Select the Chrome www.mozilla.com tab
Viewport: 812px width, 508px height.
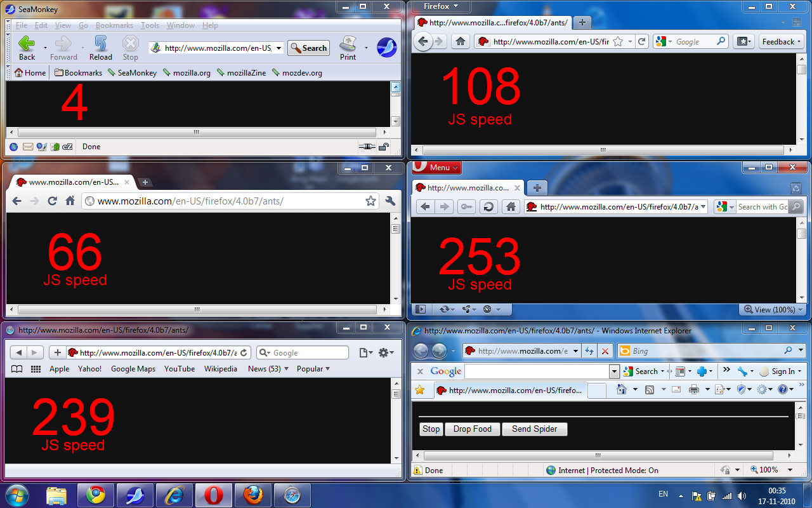[73, 182]
